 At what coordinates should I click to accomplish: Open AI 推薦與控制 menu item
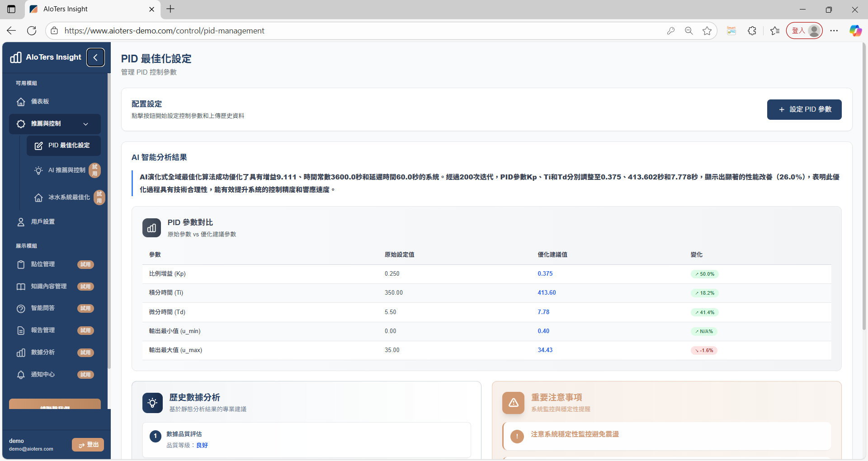(66, 170)
